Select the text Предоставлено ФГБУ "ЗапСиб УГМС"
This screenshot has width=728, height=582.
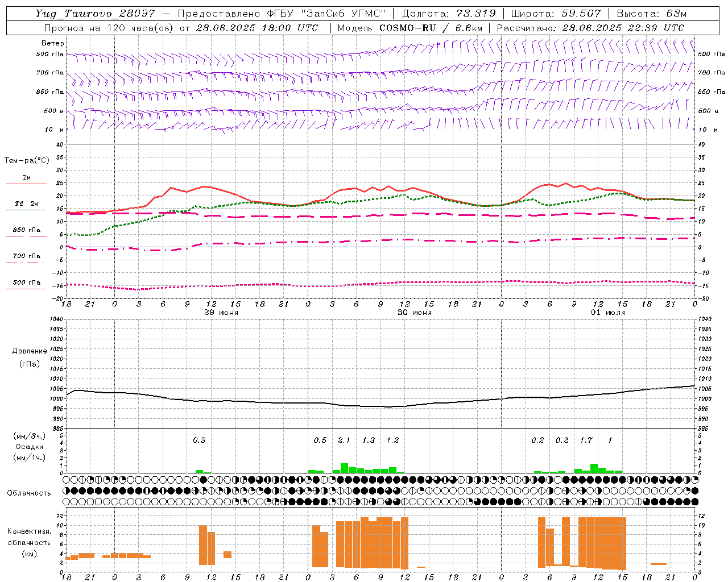(x=282, y=14)
